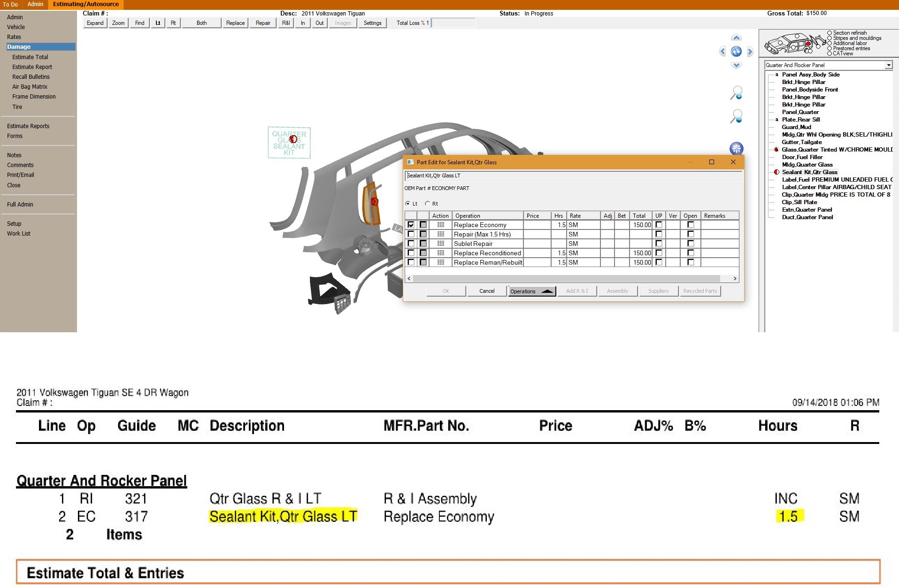Screen dimensions: 899x588
Task: Tick the UP checkbox for Replace Economy
Action: 659,225
